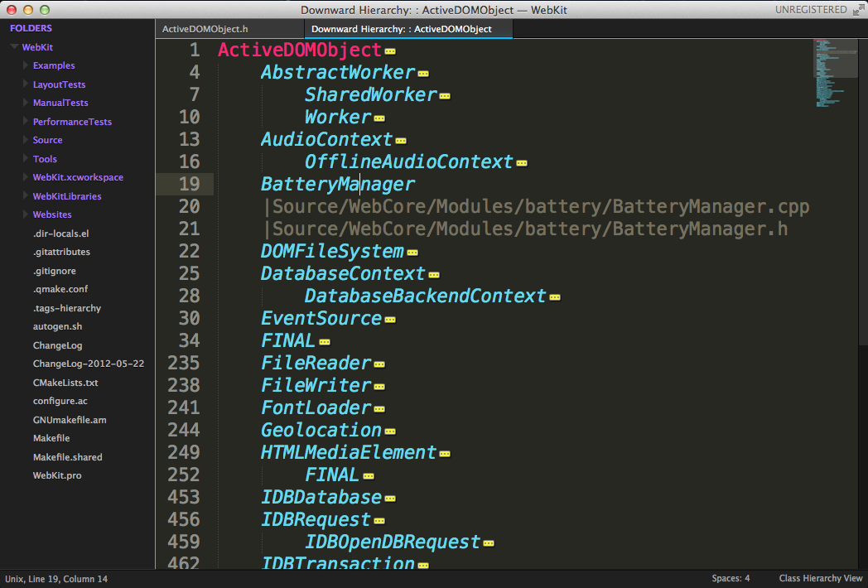Click the ActiveDOMObject root class name
The width and height of the screenshot is (868, 588).
[300, 50]
